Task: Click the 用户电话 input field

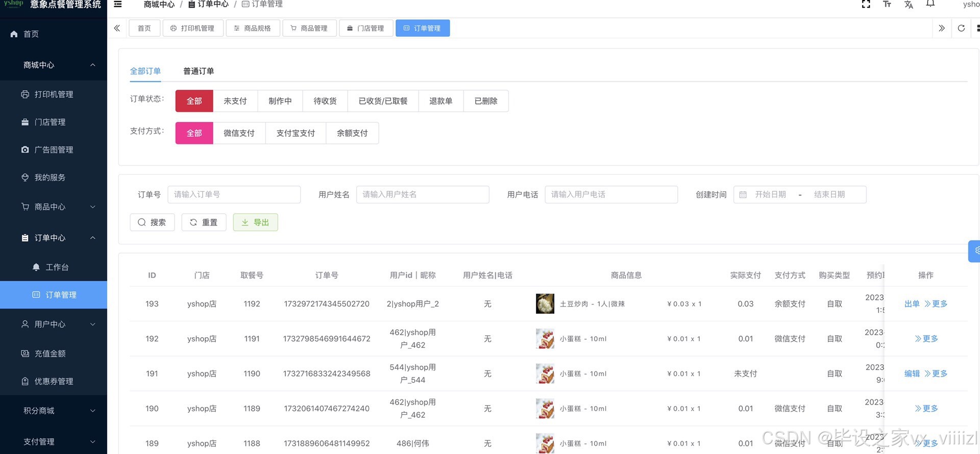Action: pyautogui.click(x=611, y=194)
